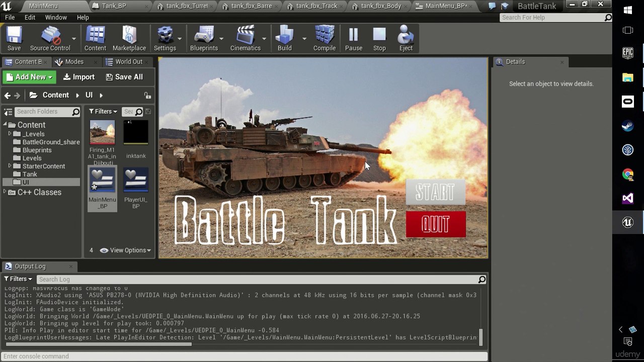The width and height of the screenshot is (644, 362).
Task: Click the console command input field
Action: tap(244, 356)
